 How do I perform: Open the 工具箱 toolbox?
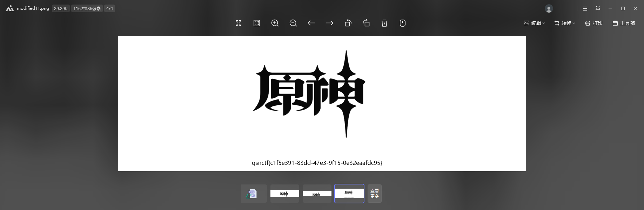(624, 23)
